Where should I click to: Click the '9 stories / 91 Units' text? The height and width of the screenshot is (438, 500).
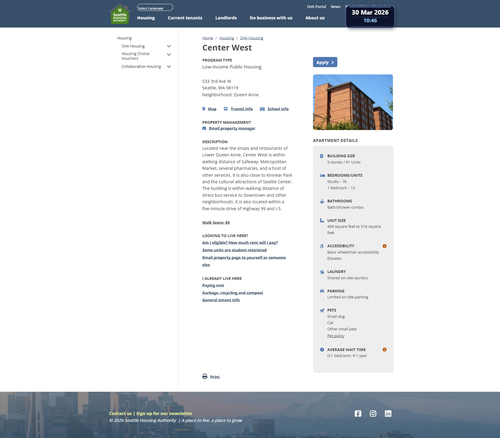pos(344,162)
